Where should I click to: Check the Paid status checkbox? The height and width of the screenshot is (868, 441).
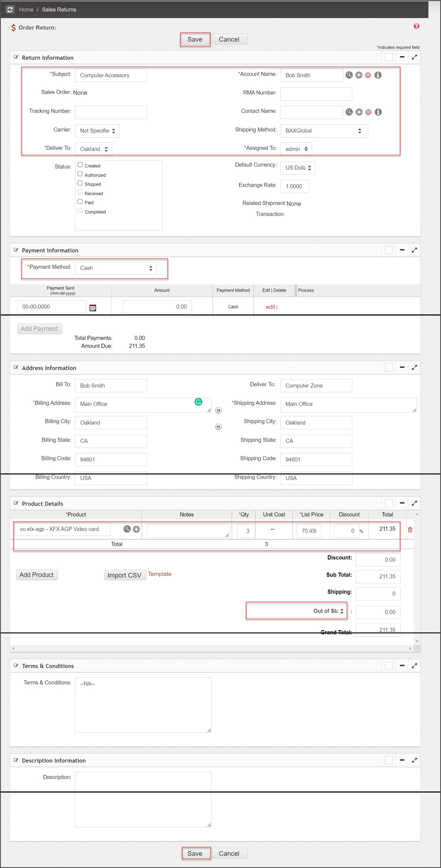click(80, 201)
